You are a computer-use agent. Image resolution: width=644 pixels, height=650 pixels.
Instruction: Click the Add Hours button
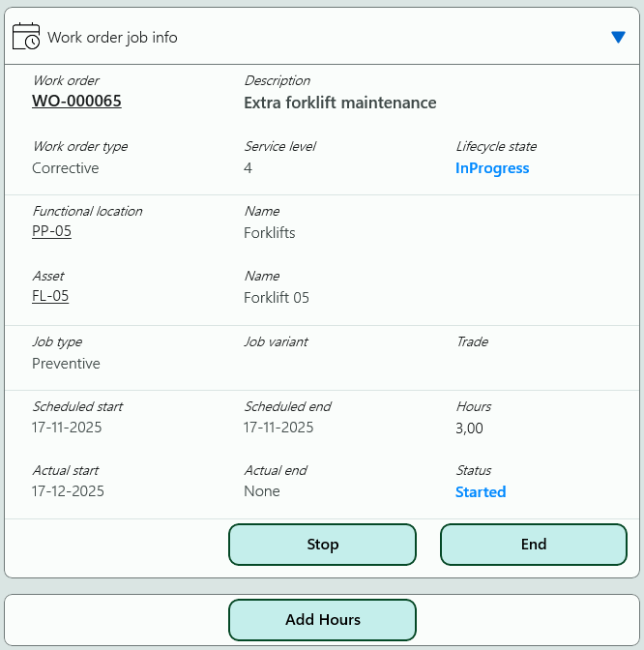point(322,620)
